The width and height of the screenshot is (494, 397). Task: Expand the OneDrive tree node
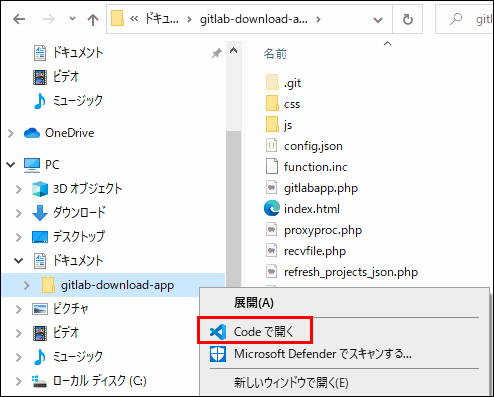(11, 133)
